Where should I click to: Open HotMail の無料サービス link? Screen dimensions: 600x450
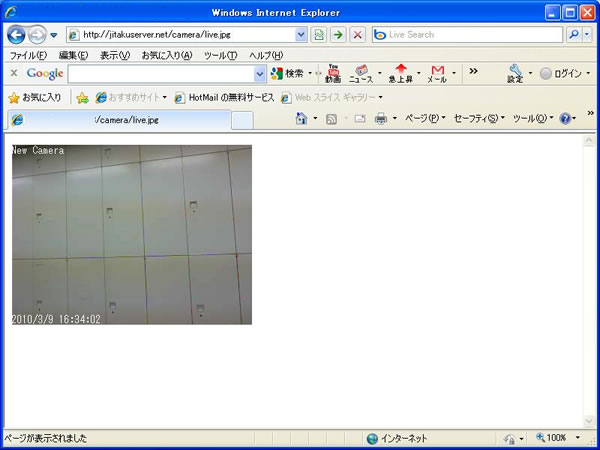coord(224,98)
